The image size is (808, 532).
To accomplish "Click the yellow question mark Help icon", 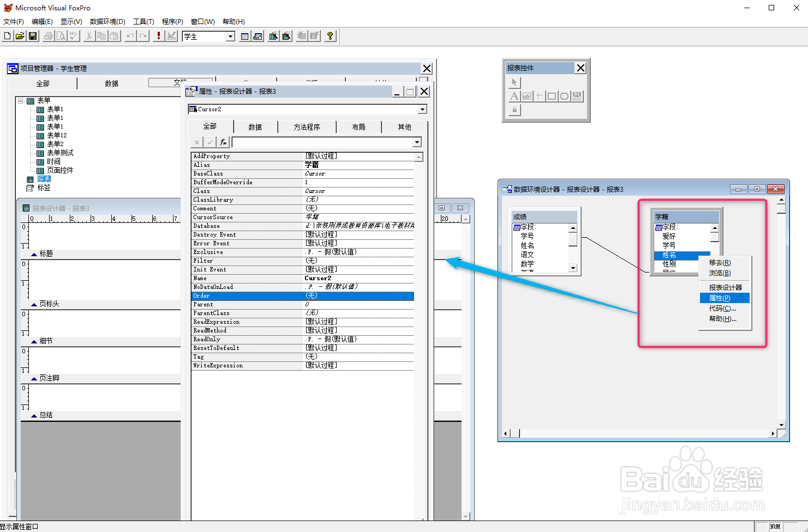I will point(330,36).
